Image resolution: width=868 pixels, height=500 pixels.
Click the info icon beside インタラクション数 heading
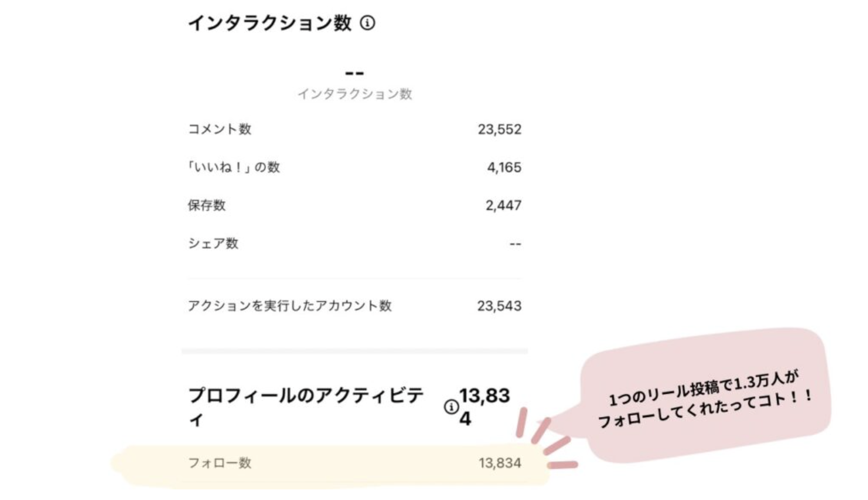[x=367, y=23]
